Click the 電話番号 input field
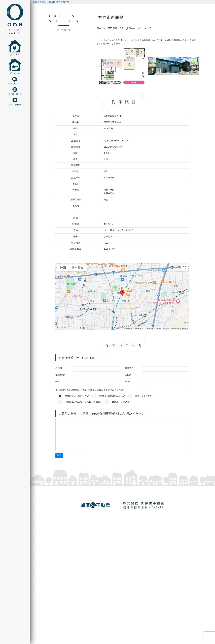 coord(96,375)
